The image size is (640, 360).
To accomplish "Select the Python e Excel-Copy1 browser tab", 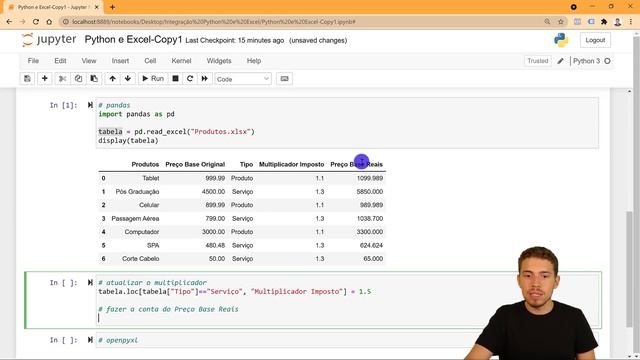I will coord(52,7).
